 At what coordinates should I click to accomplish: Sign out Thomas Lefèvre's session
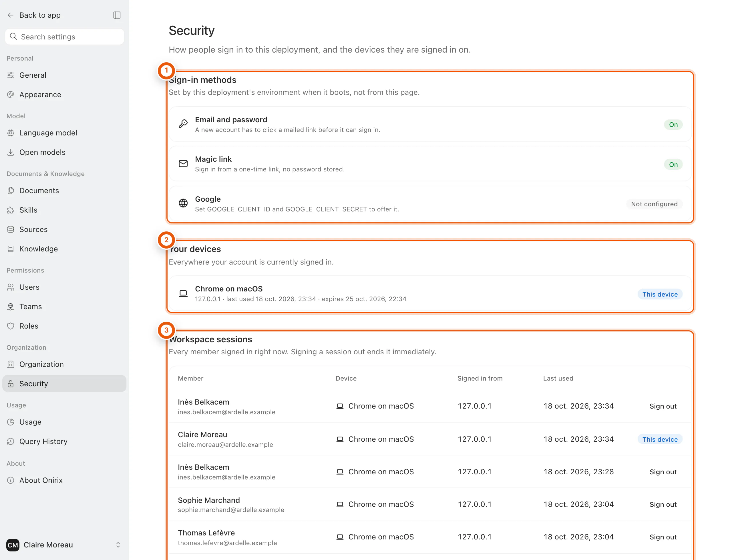click(663, 537)
